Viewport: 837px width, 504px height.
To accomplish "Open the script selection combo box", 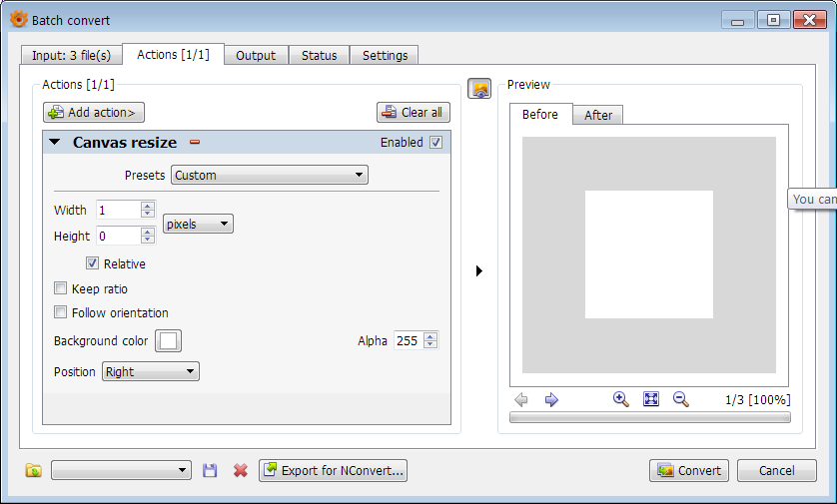I will pos(121,470).
